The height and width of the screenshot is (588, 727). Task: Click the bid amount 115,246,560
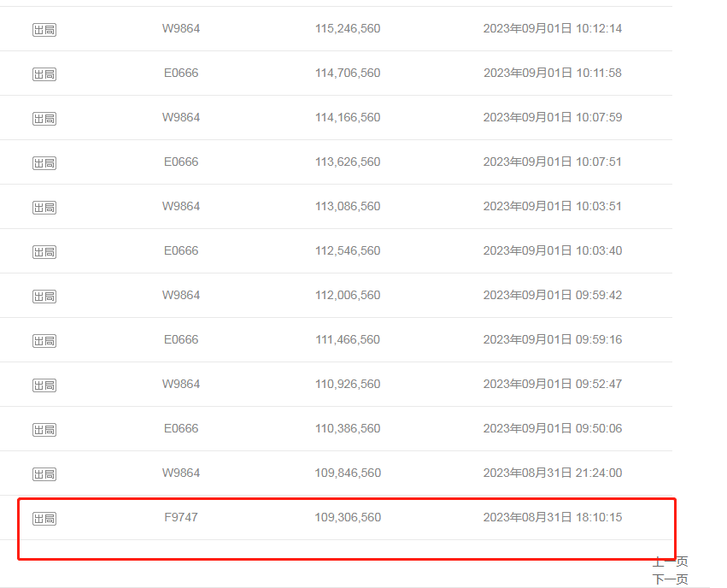348,28
